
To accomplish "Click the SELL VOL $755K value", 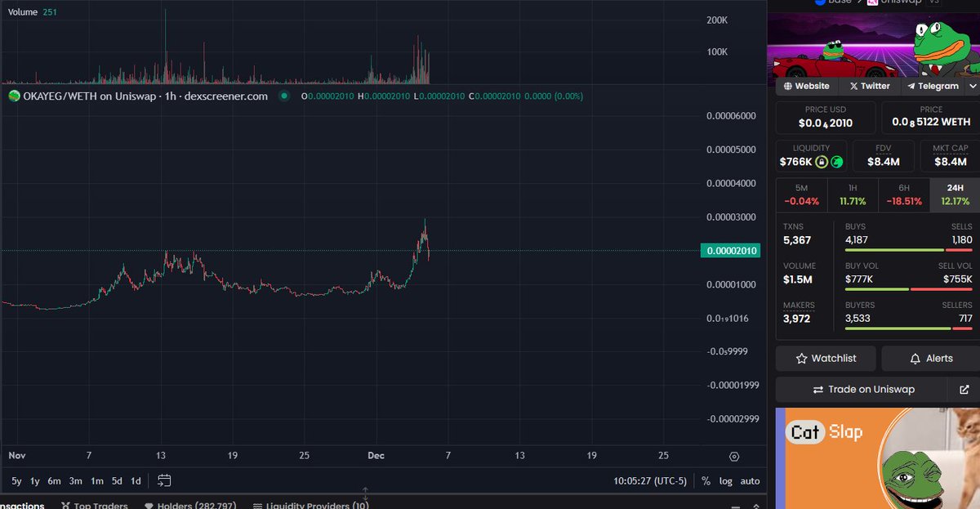I will pos(958,279).
